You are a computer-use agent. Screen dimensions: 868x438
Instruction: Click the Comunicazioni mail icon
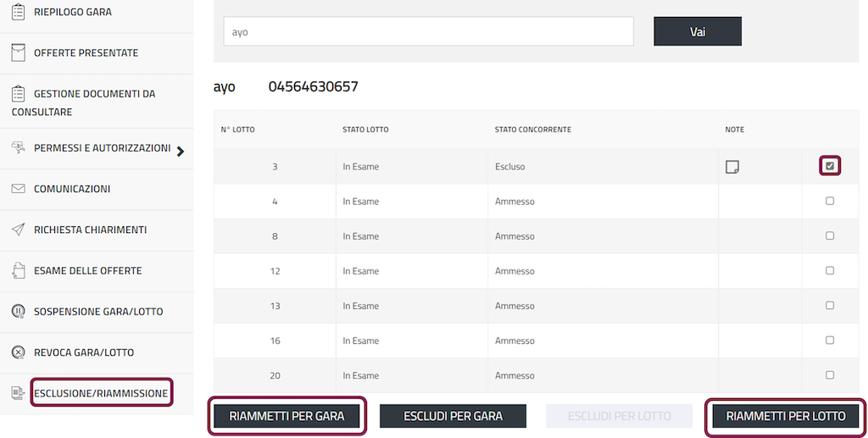pos(18,189)
